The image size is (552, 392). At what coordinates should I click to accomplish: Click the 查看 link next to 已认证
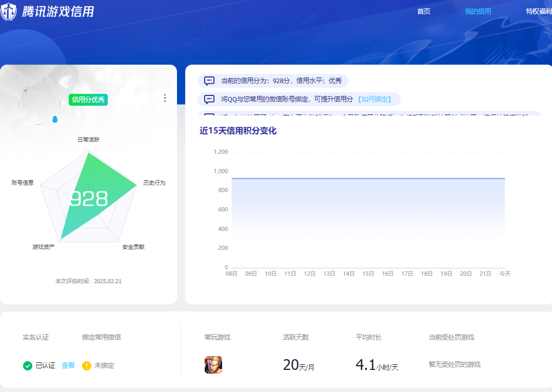(68, 366)
